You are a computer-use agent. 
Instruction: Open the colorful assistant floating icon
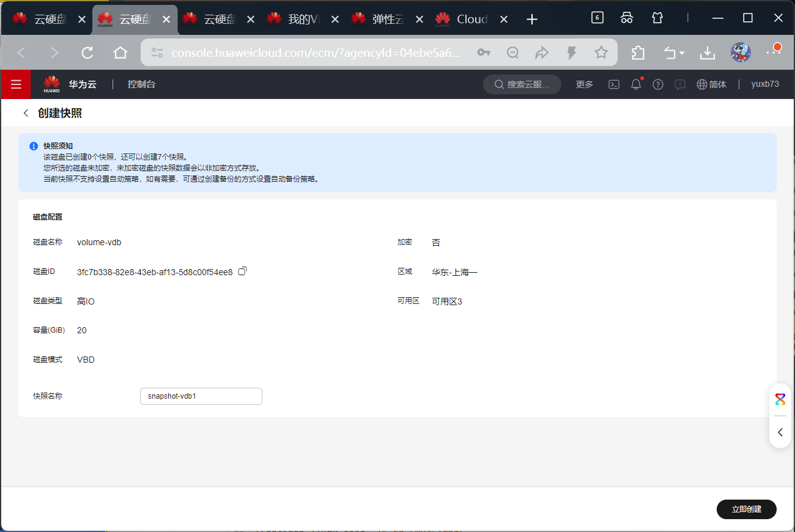[x=780, y=399]
